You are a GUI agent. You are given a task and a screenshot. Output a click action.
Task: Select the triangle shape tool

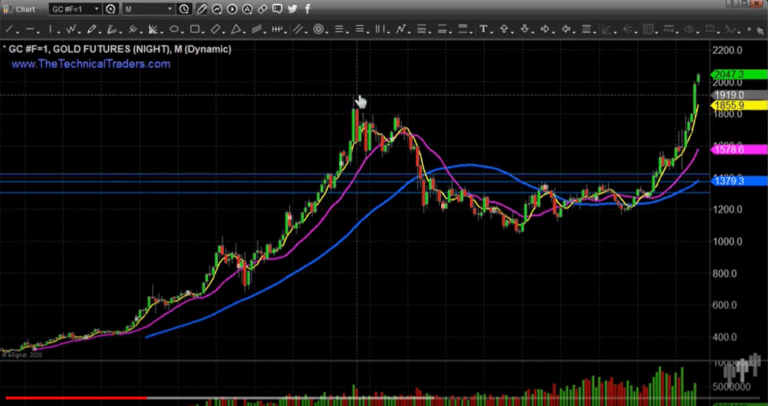click(x=236, y=29)
